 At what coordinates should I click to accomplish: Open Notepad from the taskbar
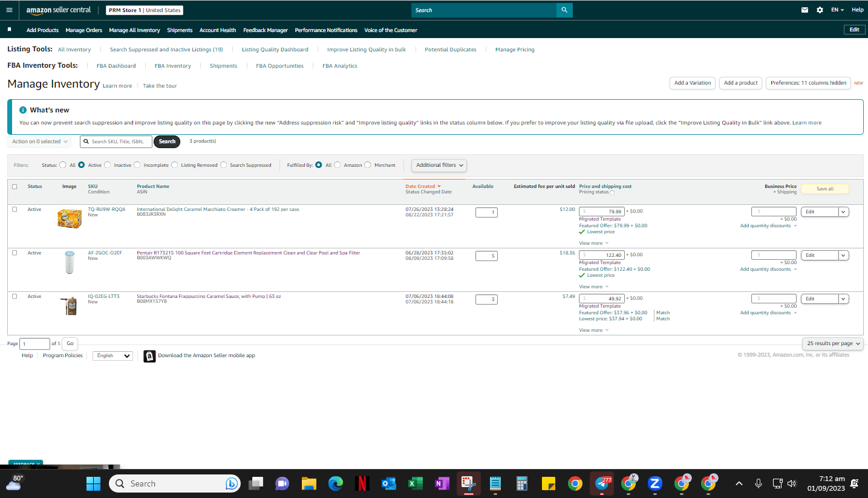coord(495,483)
